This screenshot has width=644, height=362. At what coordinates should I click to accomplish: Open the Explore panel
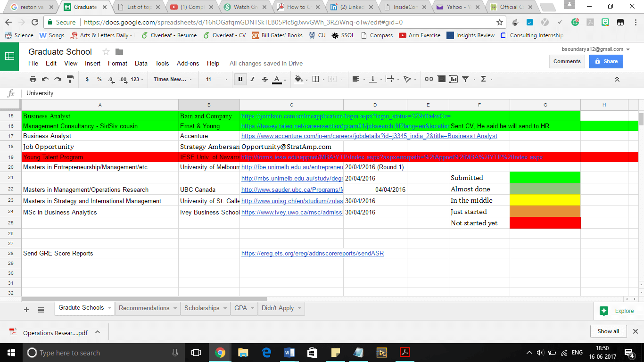(x=618, y=311)
